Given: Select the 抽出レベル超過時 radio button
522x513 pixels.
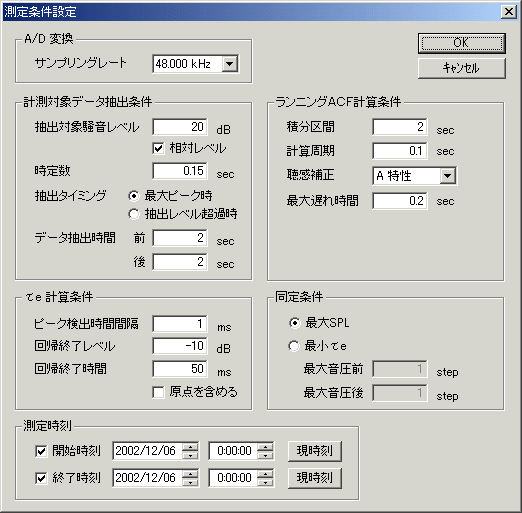Looking at the screenshot, I should click(134, 214).
